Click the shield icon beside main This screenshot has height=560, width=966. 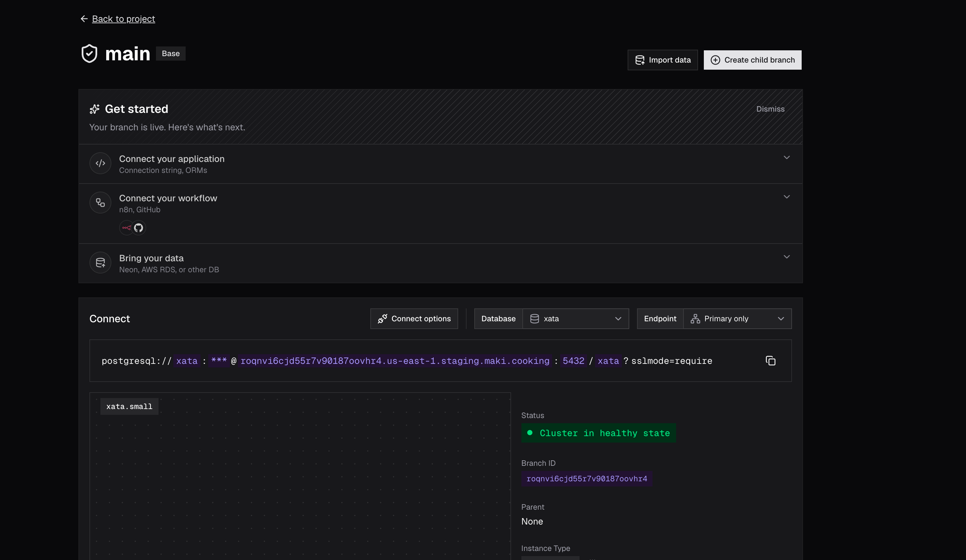pyautogui.click(x=89, y=53)
